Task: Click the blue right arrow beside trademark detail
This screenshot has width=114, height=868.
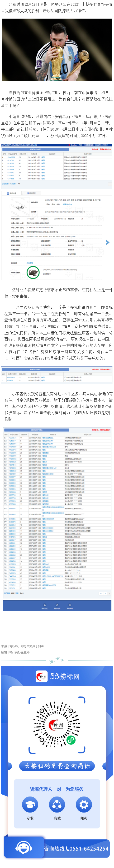Action: click(108, 242)
